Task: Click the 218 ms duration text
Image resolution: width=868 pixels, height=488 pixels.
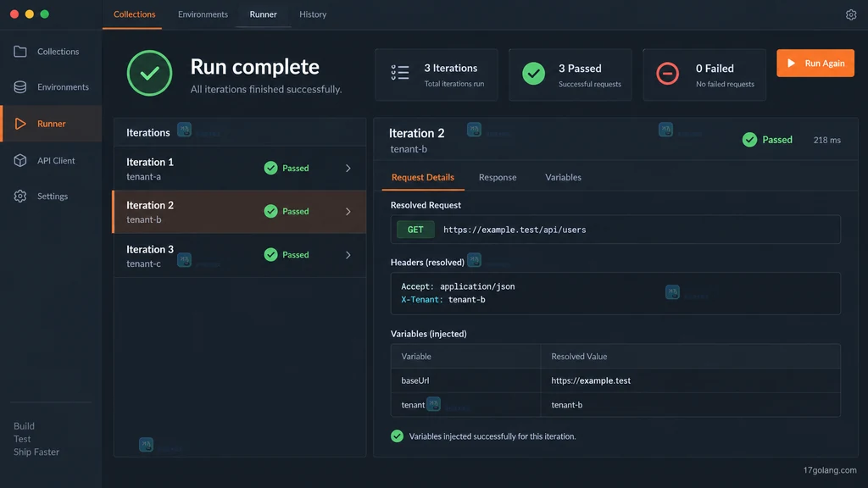Action: coord(827,140)
